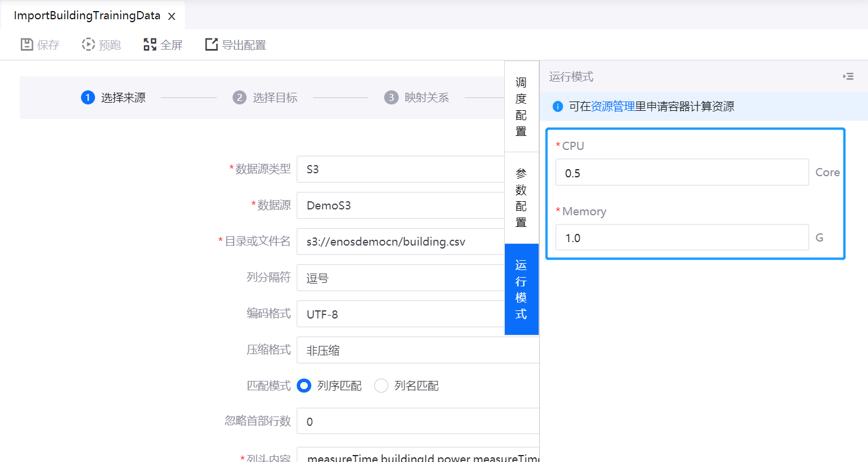Screen dimensions: 868x462
Task: Close the ImportBuildingTrainingData tab
Action: (171, 16)
